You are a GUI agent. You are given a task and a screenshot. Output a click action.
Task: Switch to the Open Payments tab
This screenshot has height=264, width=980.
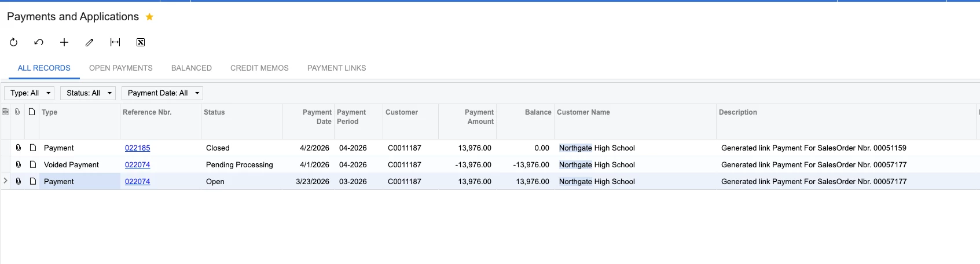coord(121,68)
